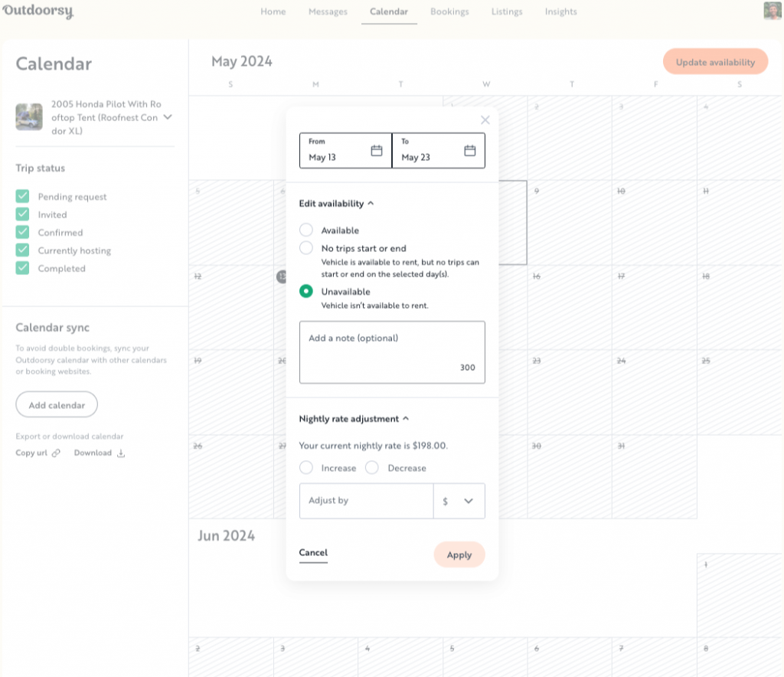Select May 16 calendar cell

570,308
